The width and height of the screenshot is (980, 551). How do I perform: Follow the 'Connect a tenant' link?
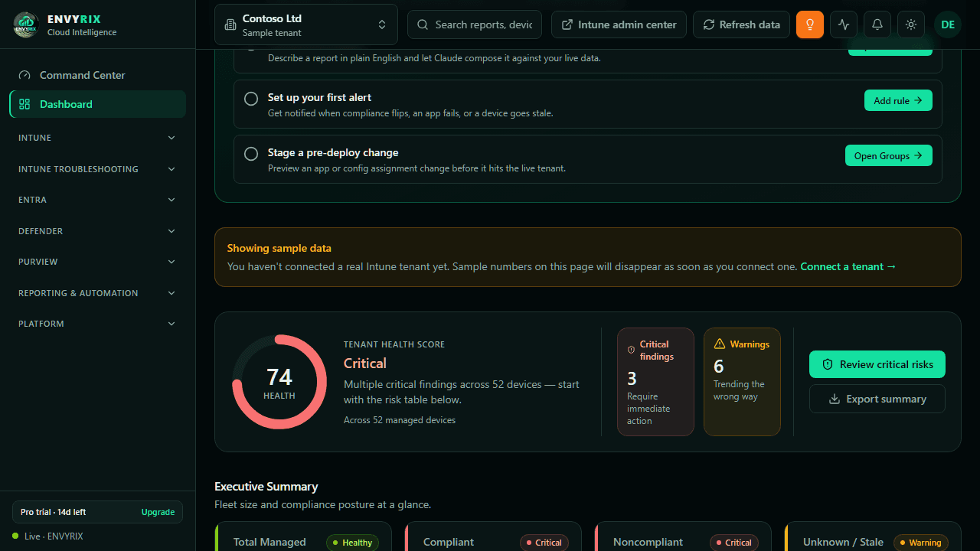coord(848,266)
